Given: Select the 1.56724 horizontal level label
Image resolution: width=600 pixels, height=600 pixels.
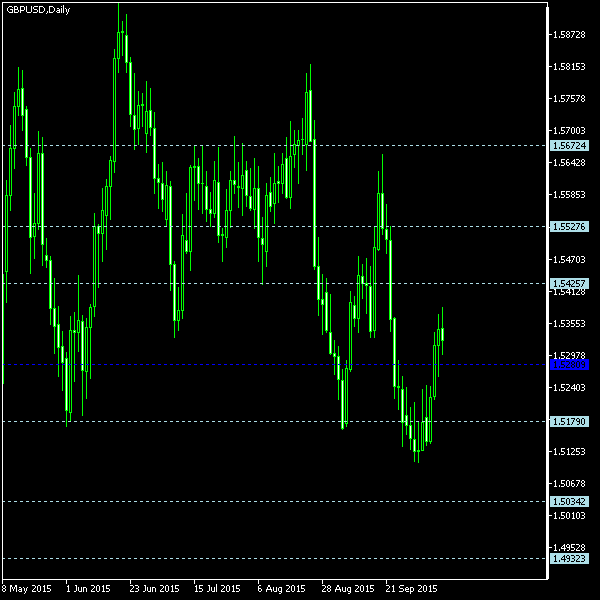Looking at the screenshot, I should coord(569,145).
